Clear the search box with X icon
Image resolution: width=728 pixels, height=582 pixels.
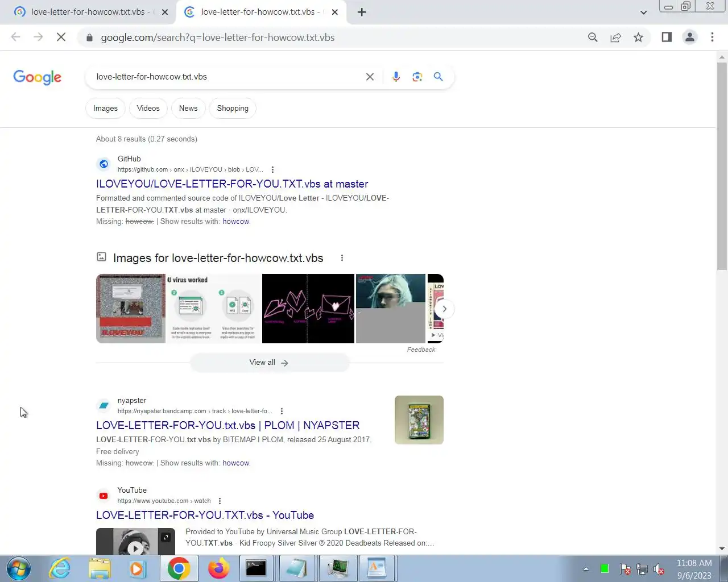coord(370,77)
